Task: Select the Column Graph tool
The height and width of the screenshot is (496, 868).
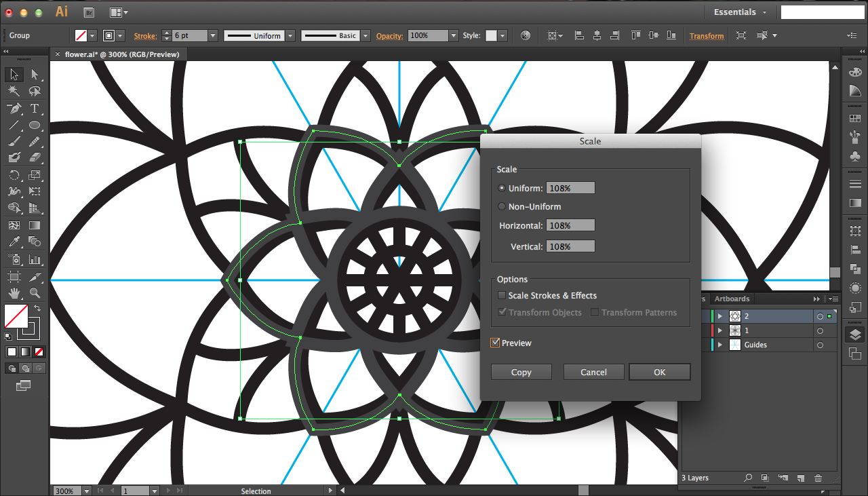Action: coord(35,259)
